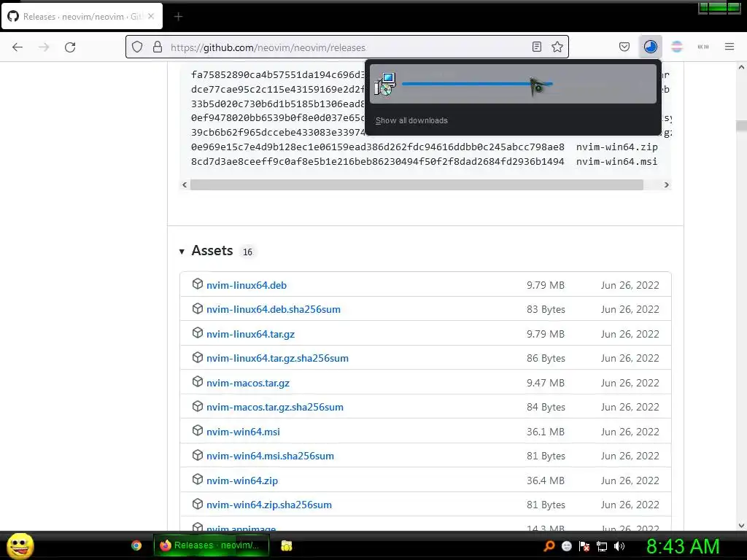Click package icon beside nvim-linux64.deb
Viewport: 747px width, 560px height.
tap(197, 284)
